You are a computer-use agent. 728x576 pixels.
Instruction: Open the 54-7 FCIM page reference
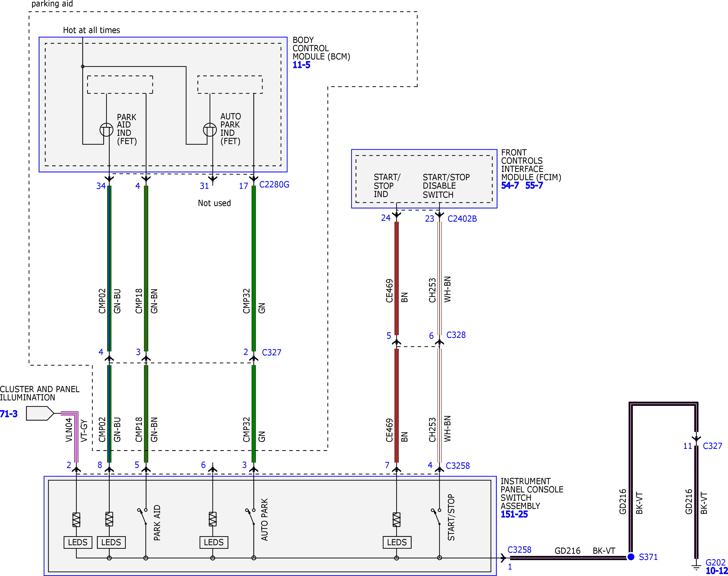(x=510, y=185)
